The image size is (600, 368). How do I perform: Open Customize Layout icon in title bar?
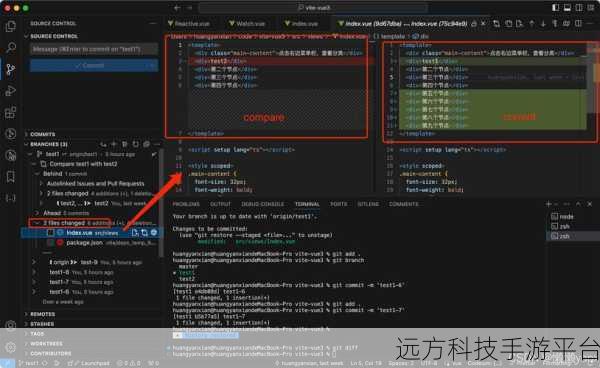591,8
